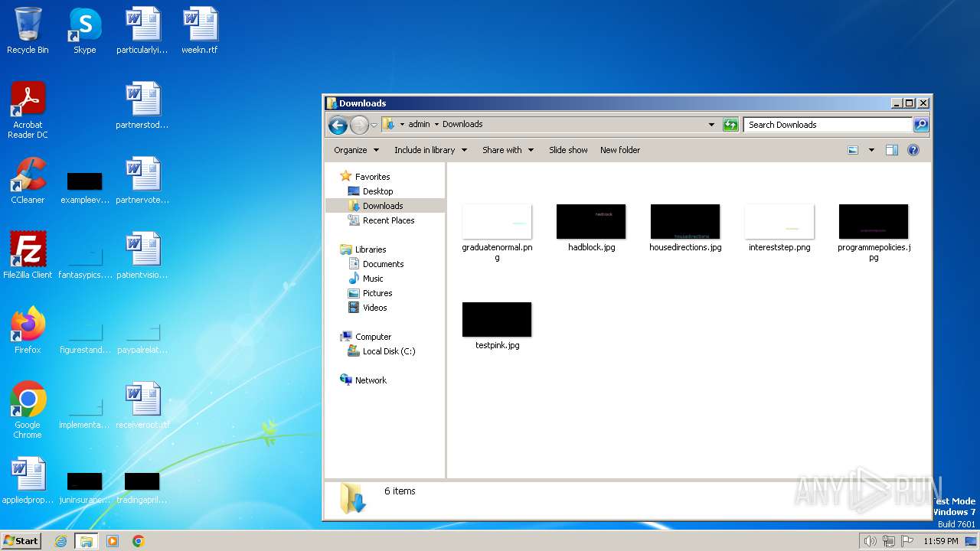Create a New folder

coord(620,150)
